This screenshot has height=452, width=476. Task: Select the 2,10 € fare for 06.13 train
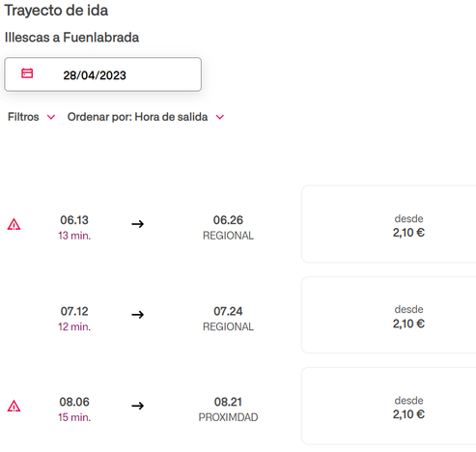click(x=389, y=224)
